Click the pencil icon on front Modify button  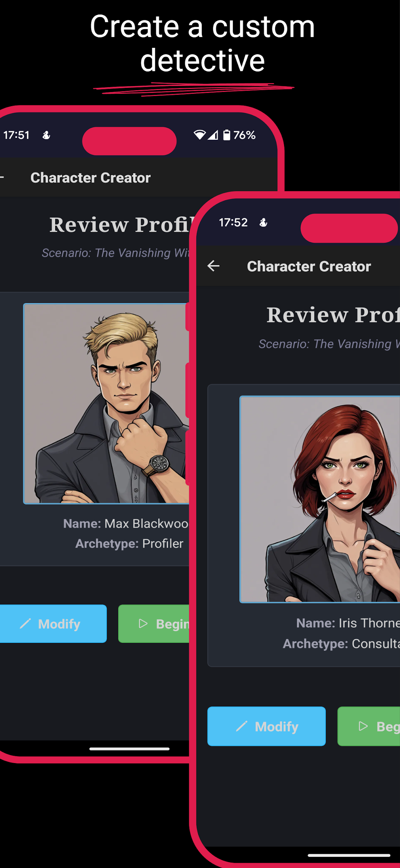point(241,726)
